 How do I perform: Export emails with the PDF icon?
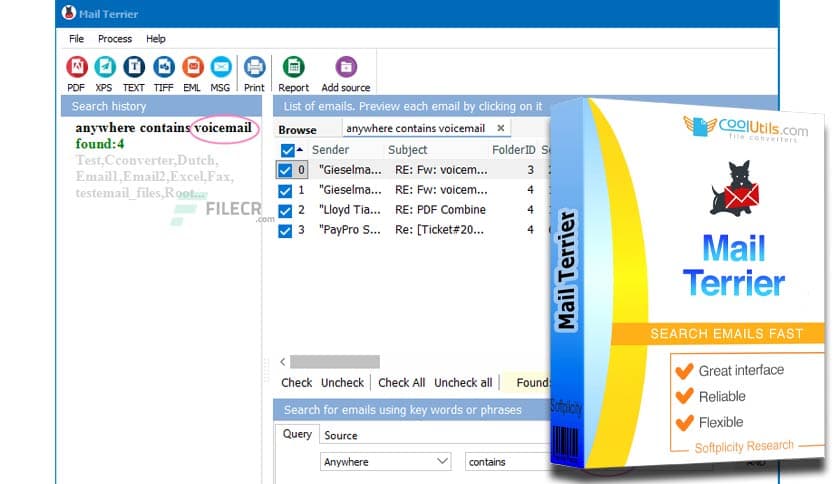[x=76, y=67]
